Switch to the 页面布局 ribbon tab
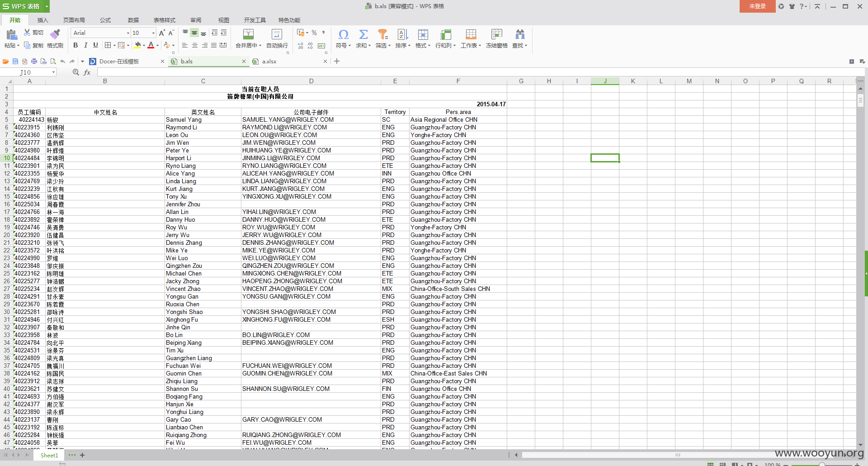This screenshot has width=868, height=466. 74,20
